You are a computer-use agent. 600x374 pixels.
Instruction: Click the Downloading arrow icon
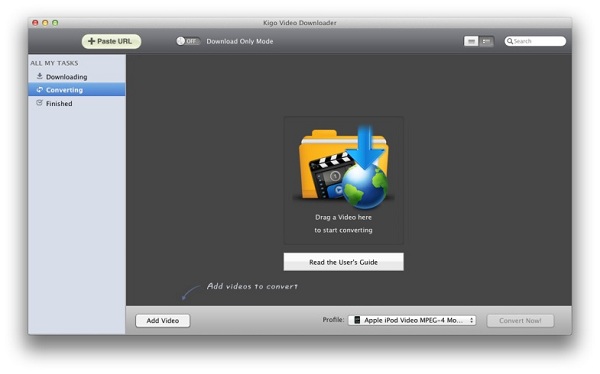(39, 76)
